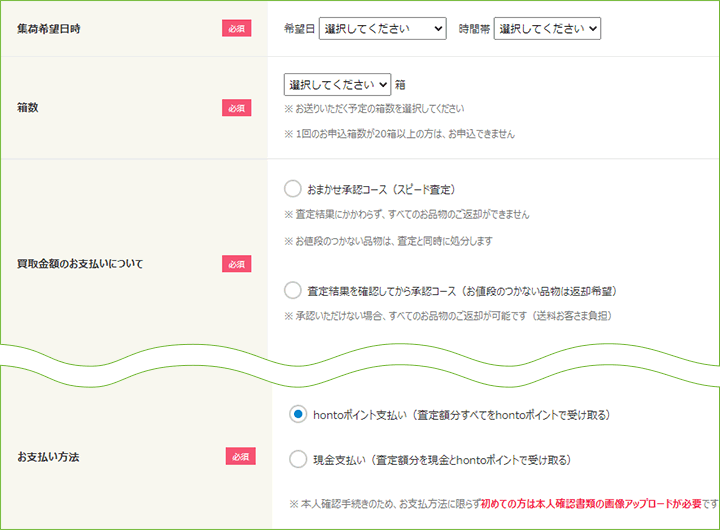Viewport: 720px width, 530px height.
Task: Expand the 箱数 box count dropdown
Action: (x=338, y=85)
